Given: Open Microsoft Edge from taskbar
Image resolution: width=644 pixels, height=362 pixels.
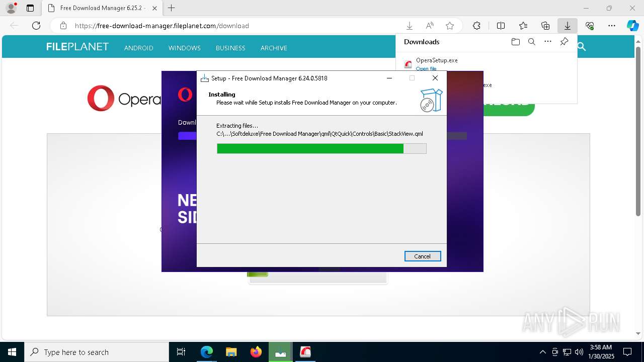Looking at the screenshot, I should coord(206,352).
